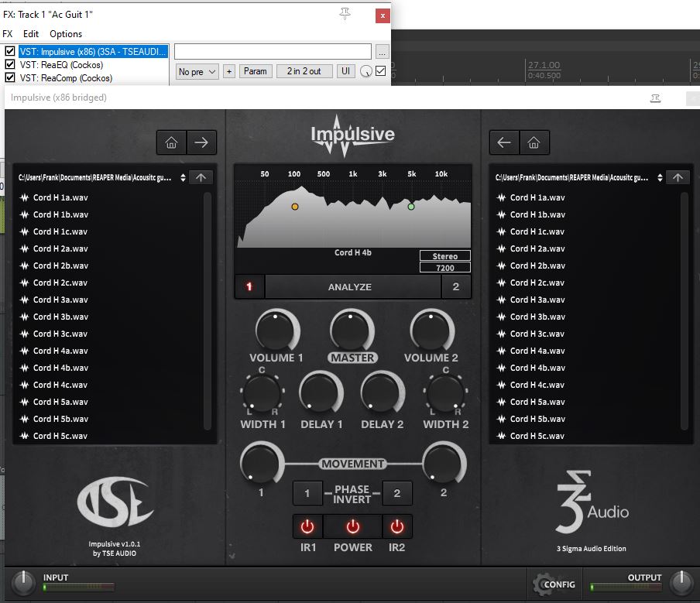This screenshot has height=603, width=700.
Task: Click the Param button
Action: tap(256, 71)
